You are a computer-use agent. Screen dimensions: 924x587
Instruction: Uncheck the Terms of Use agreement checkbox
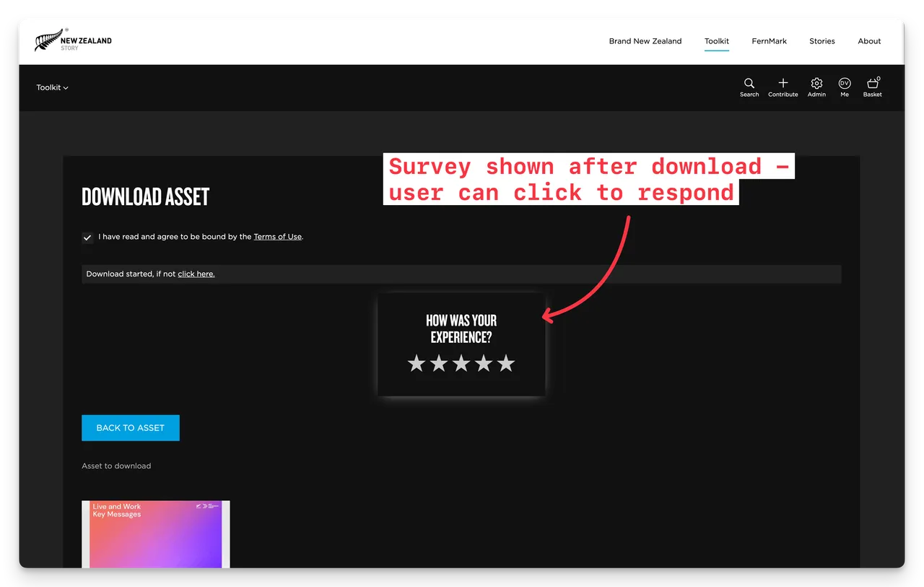click(88, 238)
